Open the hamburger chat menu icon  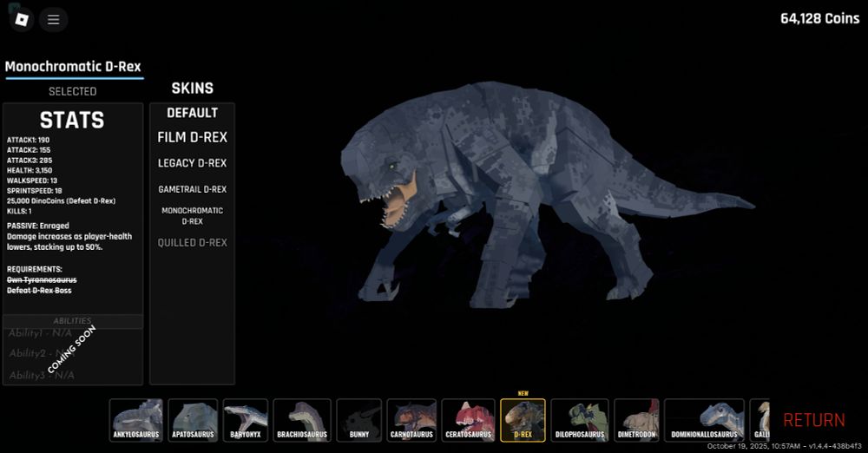[53, 19]
